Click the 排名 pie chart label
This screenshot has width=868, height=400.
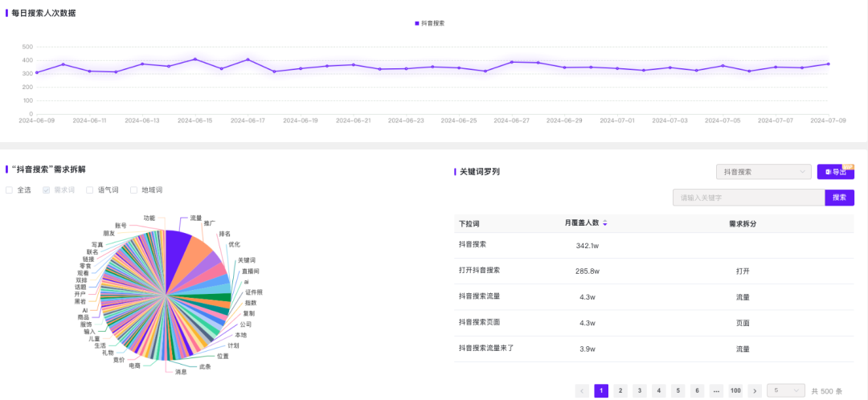tap(225, 234)
